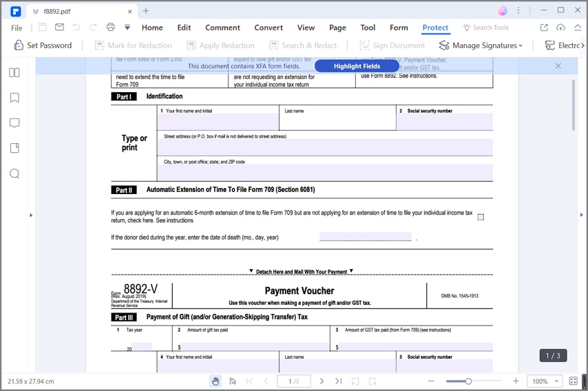The width and height of the screenshot is (588, 391).
Task: Click Mark for Redaction
Action: pos(133,45)
